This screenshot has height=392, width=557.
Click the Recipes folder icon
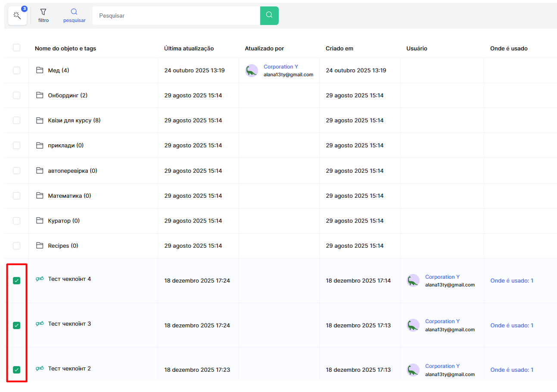point(40,246)
